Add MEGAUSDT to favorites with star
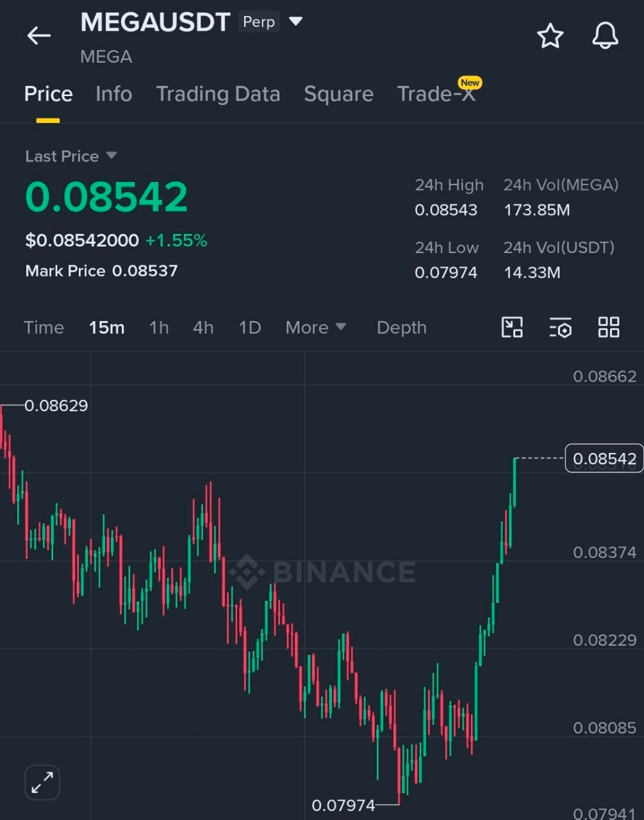The width and height of the screenshot is (644, 820). 550,36
